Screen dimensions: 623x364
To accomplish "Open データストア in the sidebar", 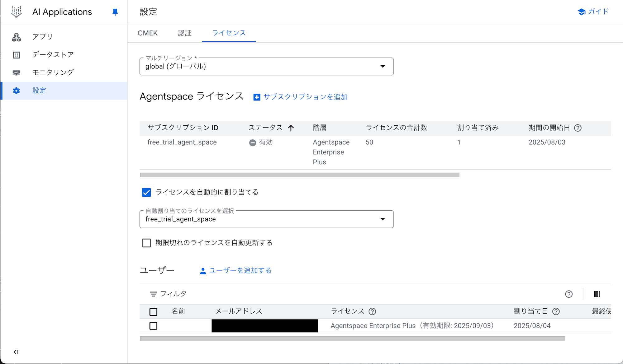I will (64, 55).
